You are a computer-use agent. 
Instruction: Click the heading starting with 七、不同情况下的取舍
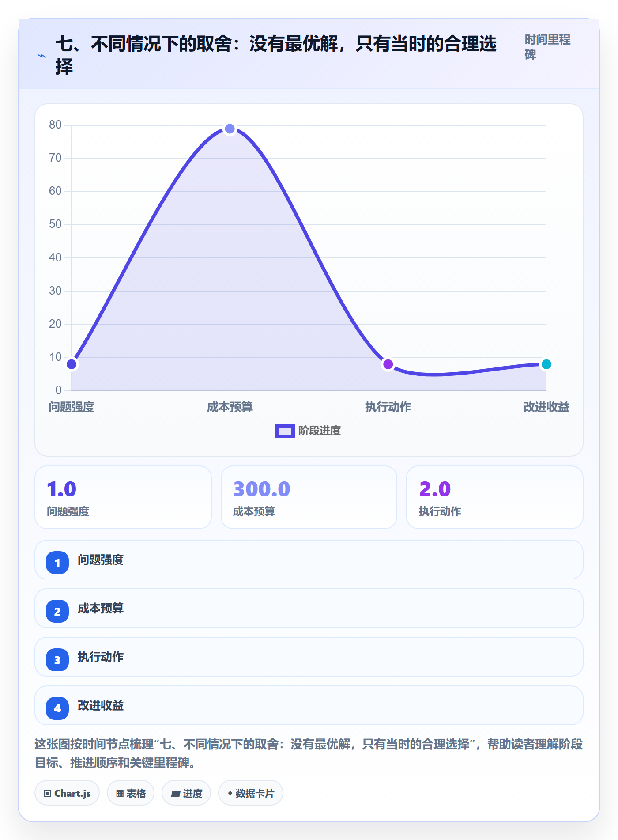tap(276, 55)
